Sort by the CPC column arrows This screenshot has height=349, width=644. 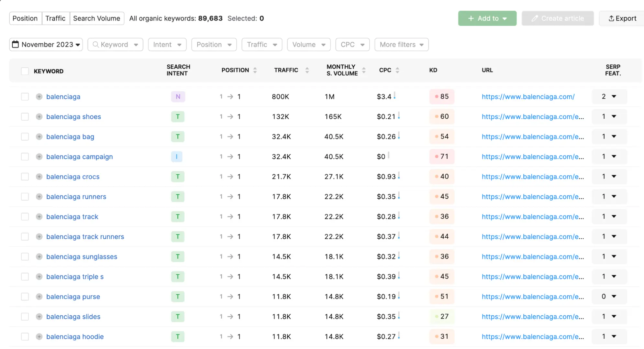tap(397, 70)
